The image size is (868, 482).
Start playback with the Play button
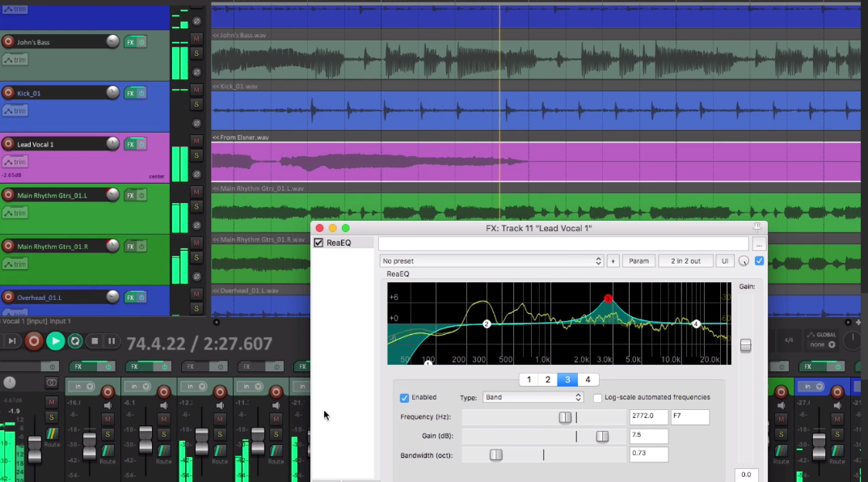coord(55,341)
